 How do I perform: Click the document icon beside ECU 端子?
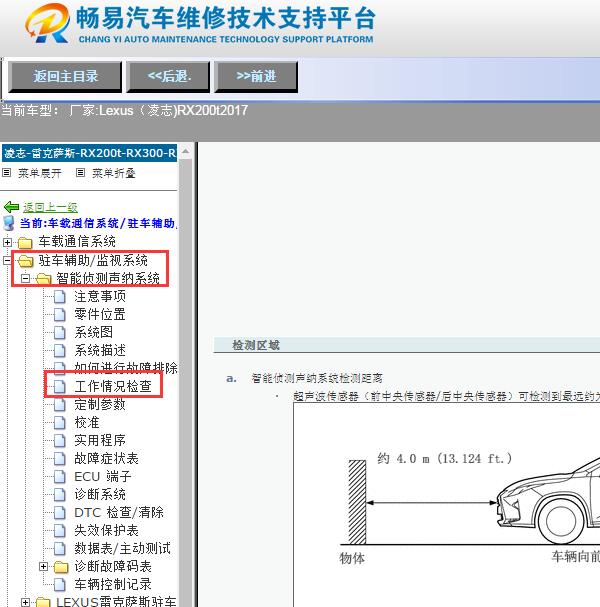[x=60, y=477]
